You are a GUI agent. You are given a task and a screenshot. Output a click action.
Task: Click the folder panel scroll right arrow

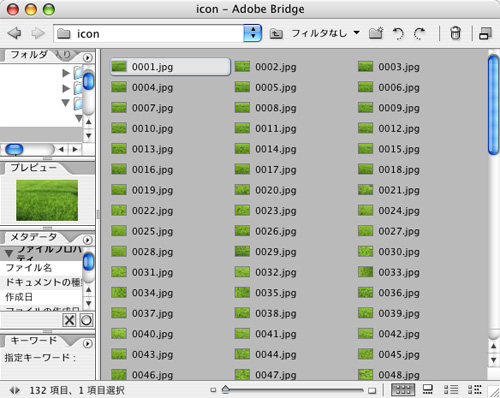coord(75,149)
